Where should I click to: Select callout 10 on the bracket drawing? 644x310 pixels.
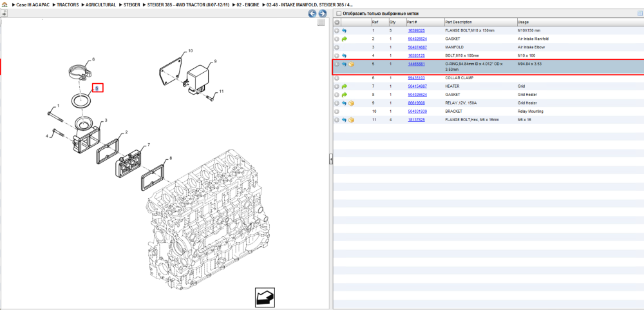(x=190, y=51)
